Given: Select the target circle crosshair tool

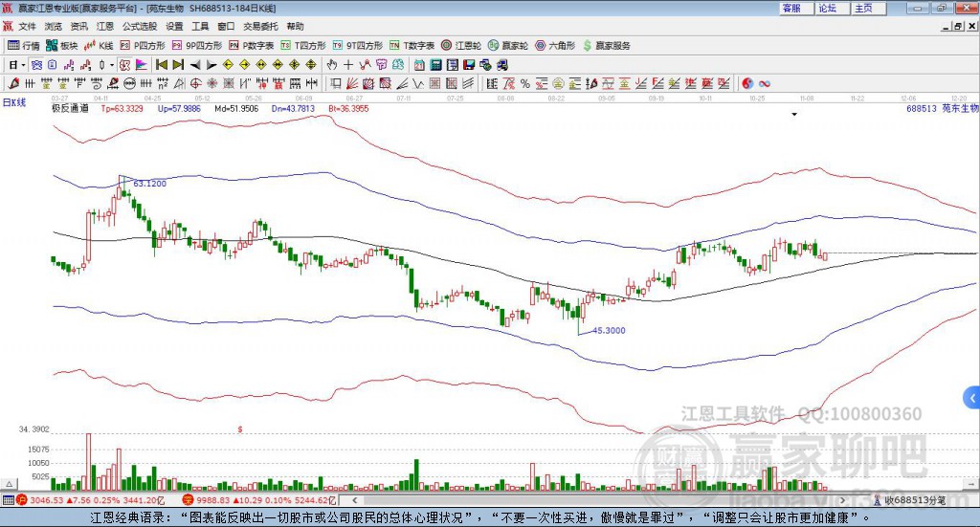Looking at the screenshot, I should (195, 83).
